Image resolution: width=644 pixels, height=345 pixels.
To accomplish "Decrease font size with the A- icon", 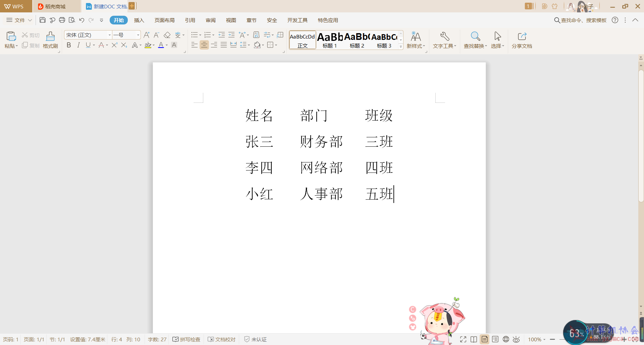I will 156,35.
